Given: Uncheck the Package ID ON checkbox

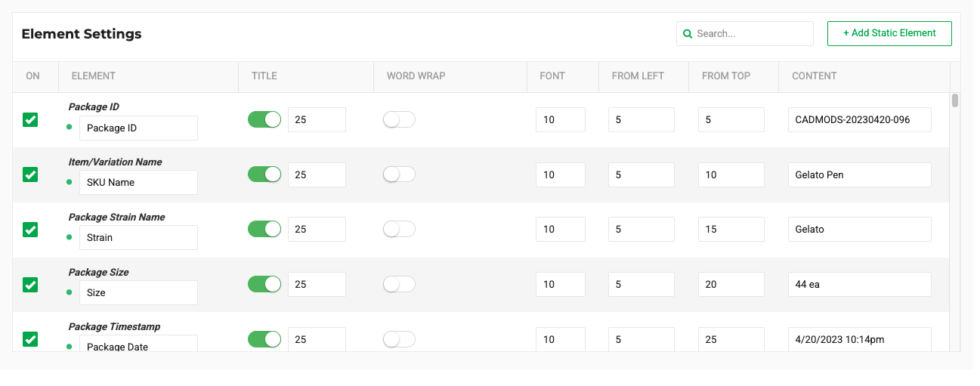Looking at the screenshot, I should point(30,119).
